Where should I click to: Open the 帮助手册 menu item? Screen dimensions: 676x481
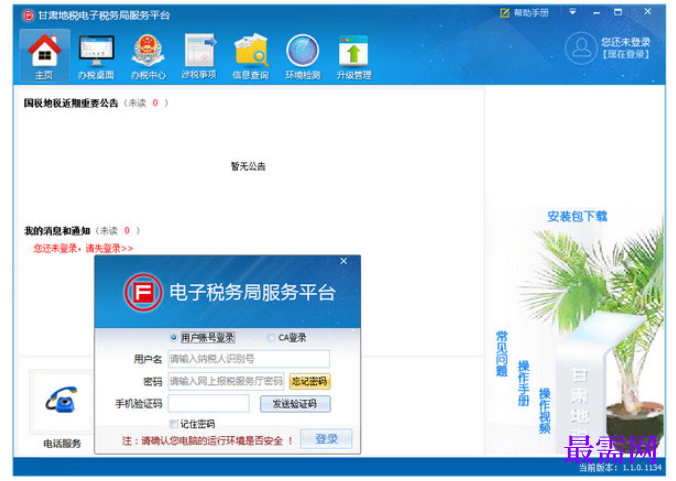(x=525, y=13)
